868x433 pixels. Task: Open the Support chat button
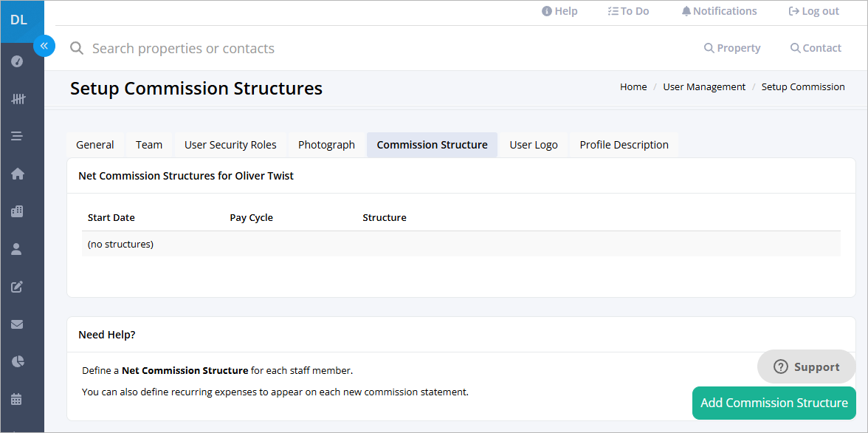click(x=807, y=366)
